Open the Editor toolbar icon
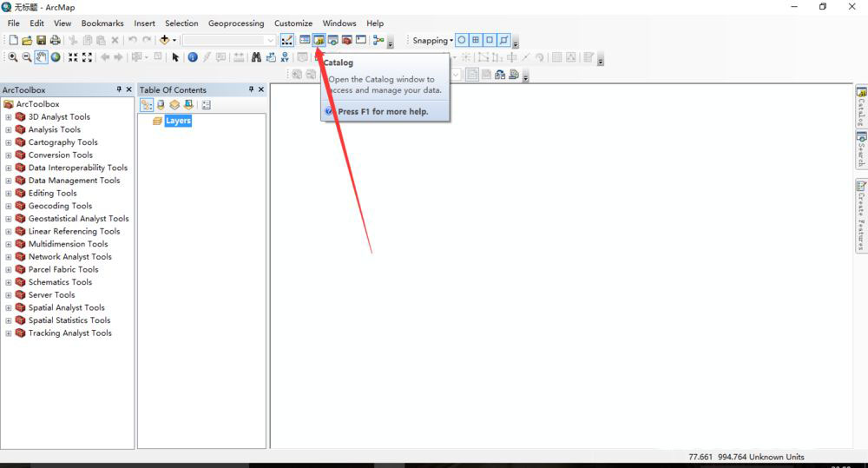This screenshot has height=468, width=868. pos(286,40)
